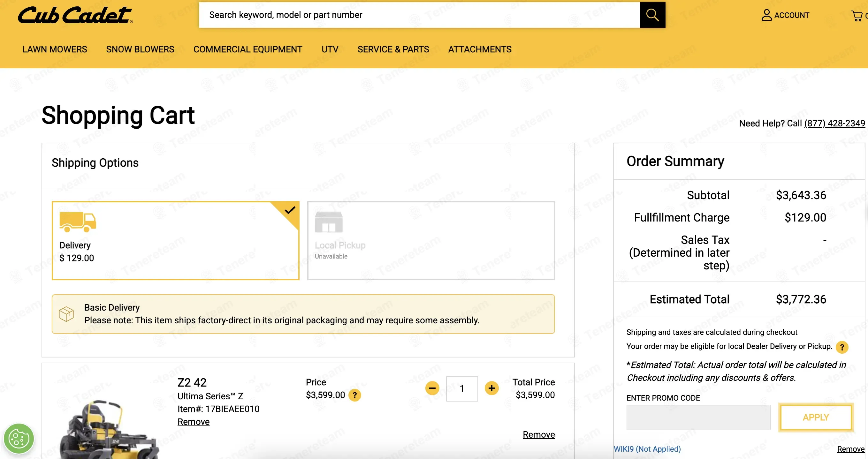Click the Order Summary heading
The width and height of the screenshot is (868, 459).
(x=675, y=161)
